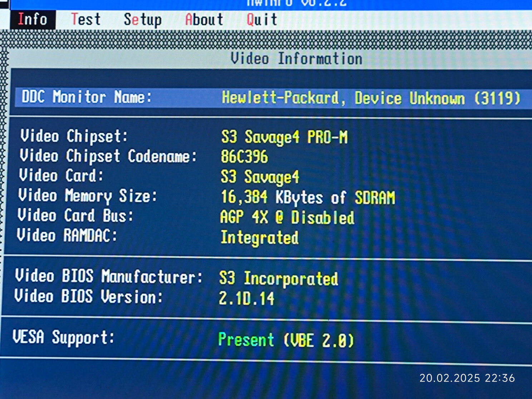Click the Hewlett-Packard monitor name value
This screenshot has height=399, width=532.
click(371, 98)
